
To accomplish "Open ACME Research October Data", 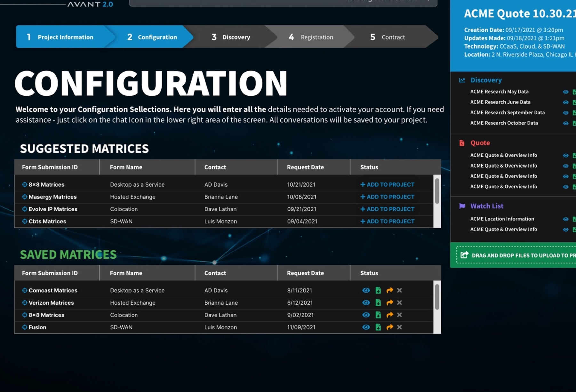I will (x=504, y=123).
